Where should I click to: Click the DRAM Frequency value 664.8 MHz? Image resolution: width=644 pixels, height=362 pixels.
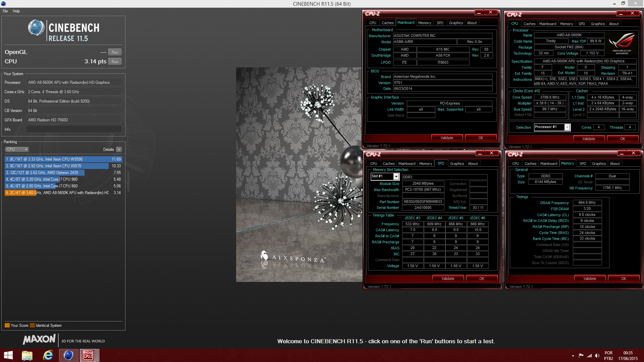pyautogui.click(x=587, y=203)
